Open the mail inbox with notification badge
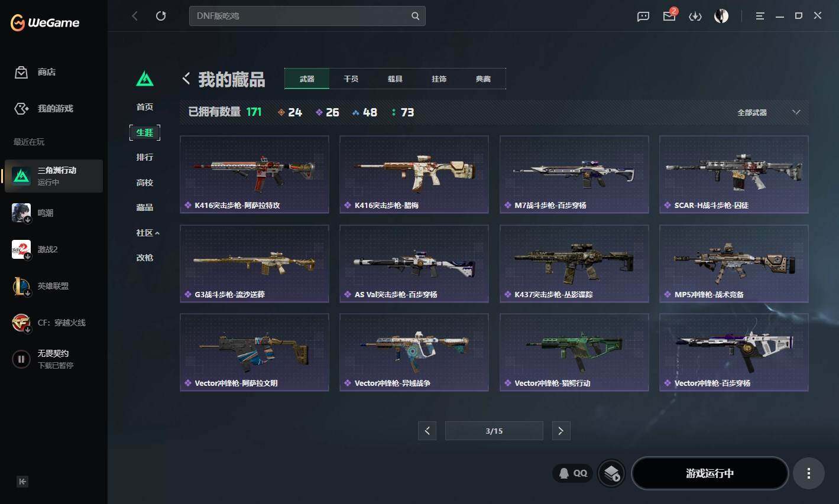The image size is (839, 504). tap(670, 15)
